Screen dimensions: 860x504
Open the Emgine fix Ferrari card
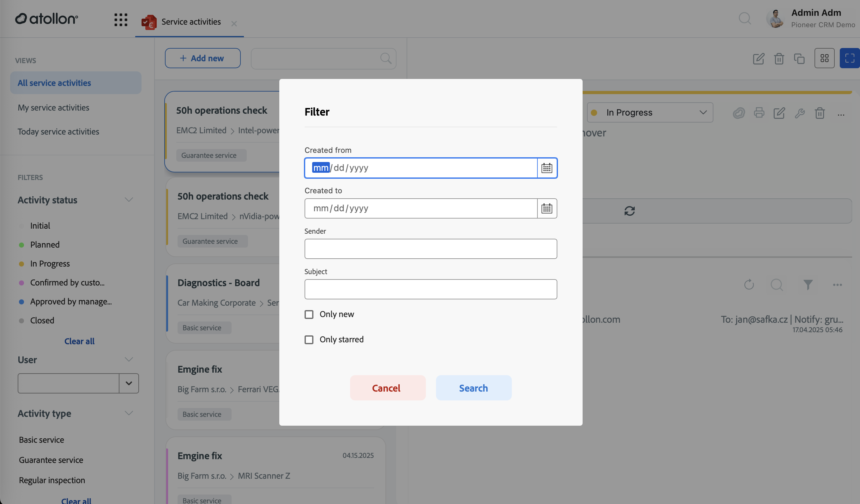(222, 390)
